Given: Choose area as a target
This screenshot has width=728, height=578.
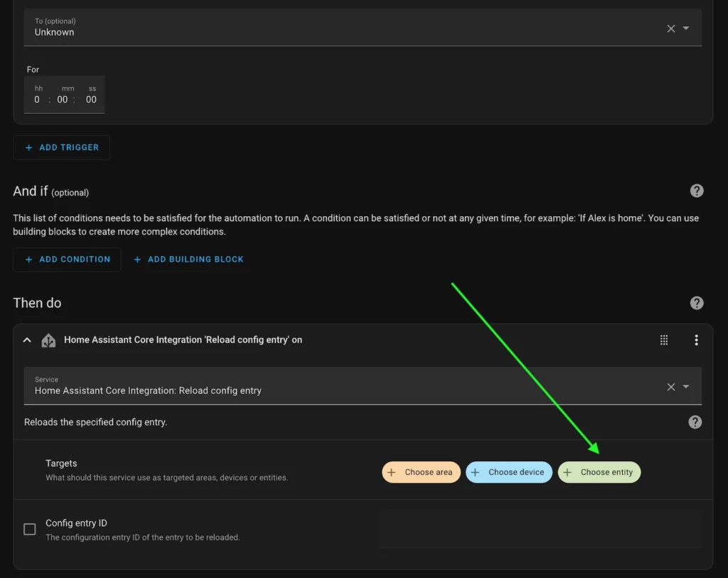Looking at the screenshot, I should 422,472.
